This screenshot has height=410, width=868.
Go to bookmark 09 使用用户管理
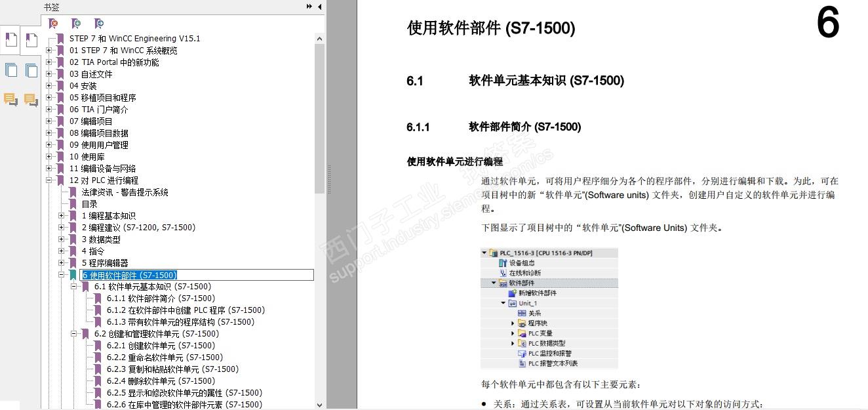(98, 145)
